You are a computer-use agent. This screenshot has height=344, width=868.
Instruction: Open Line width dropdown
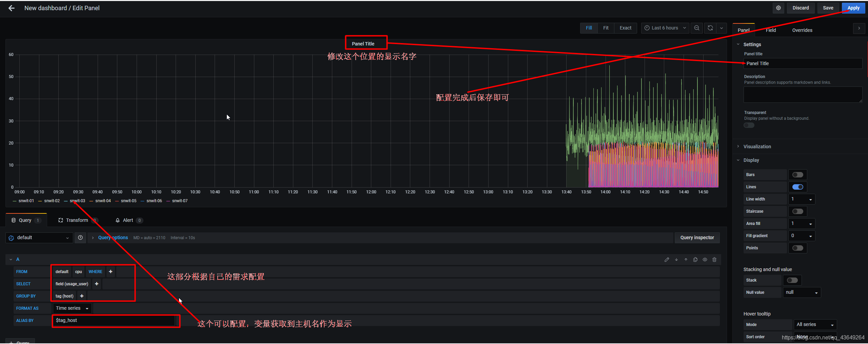tap(802, 199)
